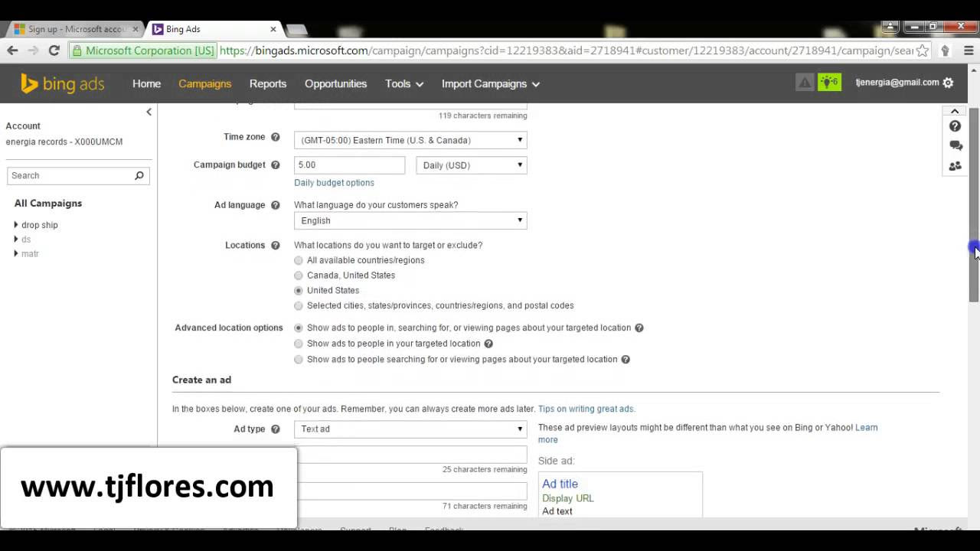Open chat bubbles icon in right rail

tap(955, 145)
